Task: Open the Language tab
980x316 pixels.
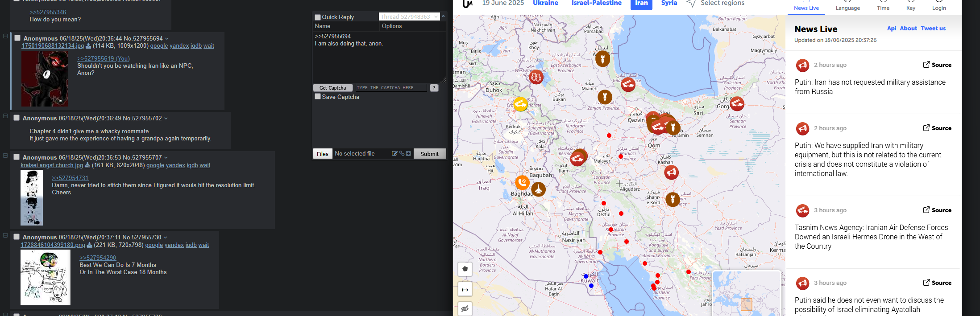Action: pyautogui.click(x=848, y=7)
